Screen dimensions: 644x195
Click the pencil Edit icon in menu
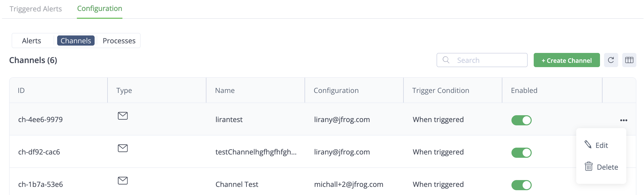588,145
